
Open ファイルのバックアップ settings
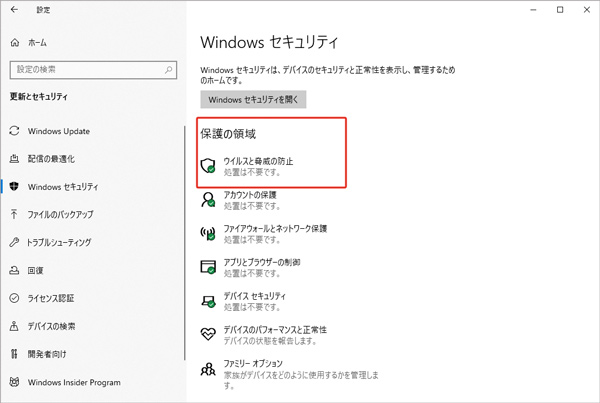pos(60,214)
